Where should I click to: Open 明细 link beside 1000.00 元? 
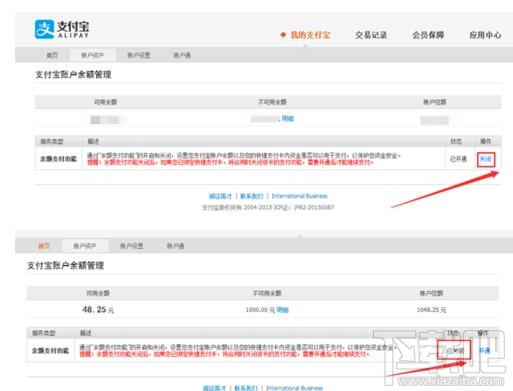(x=283, y=310)
